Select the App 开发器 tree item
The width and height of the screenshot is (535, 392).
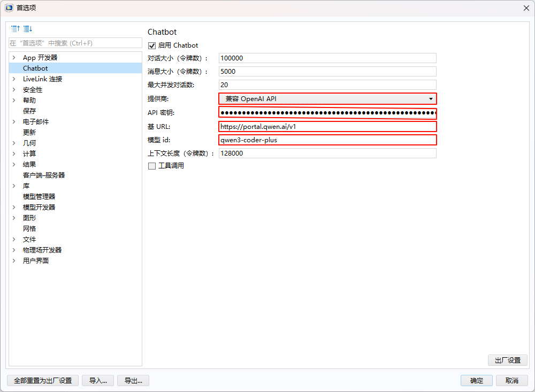pyautogui.click(x=40, y=58)
